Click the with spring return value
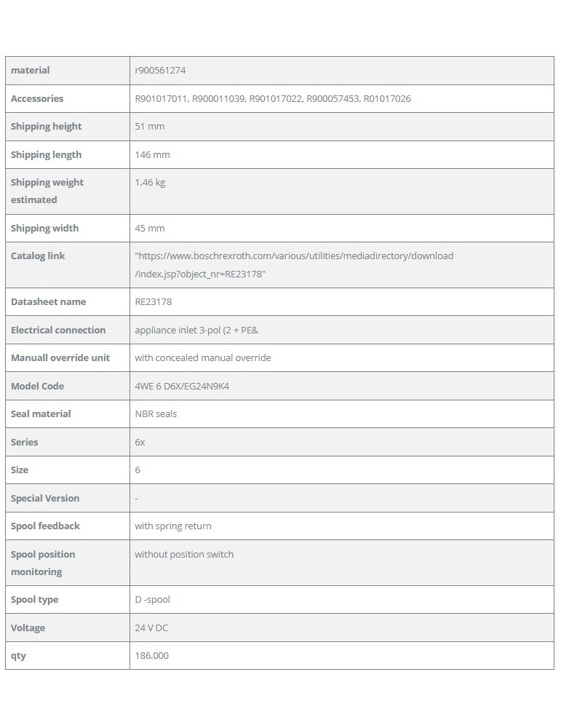 pyautogui.click(x=173, y=526)
